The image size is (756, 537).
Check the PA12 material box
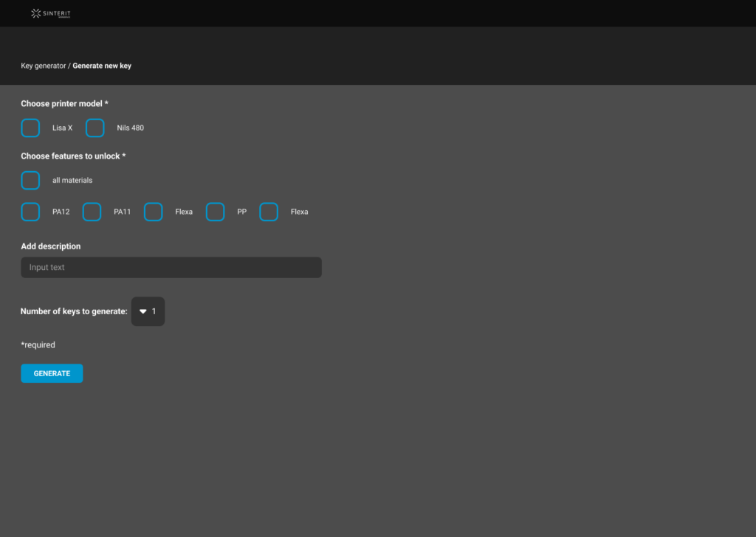(30, 212)
